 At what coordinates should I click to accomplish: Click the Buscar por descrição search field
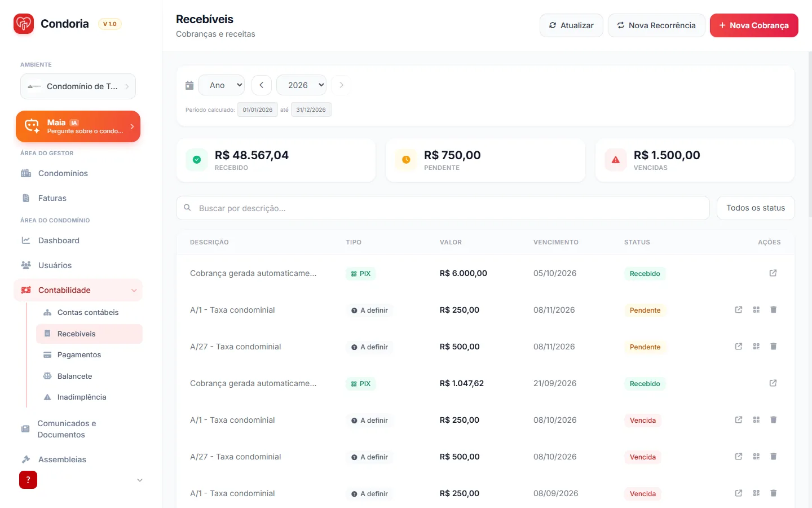[x=443, y=208]
